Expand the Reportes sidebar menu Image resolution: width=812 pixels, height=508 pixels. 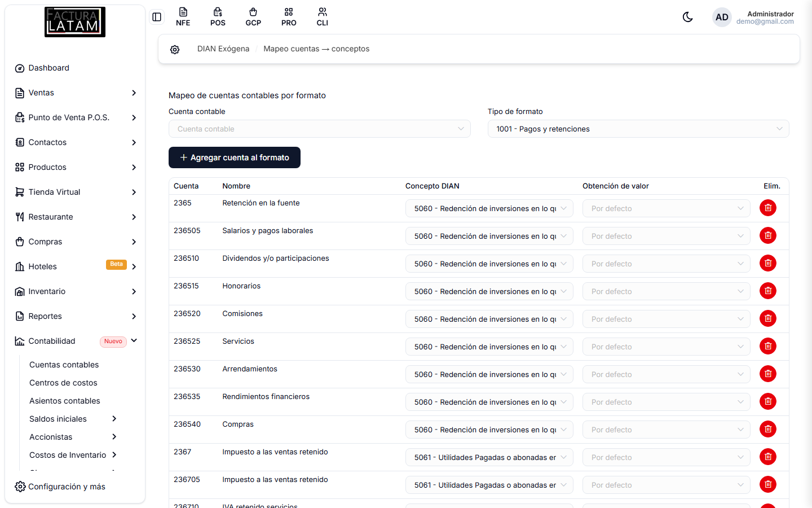pos(75,316)
